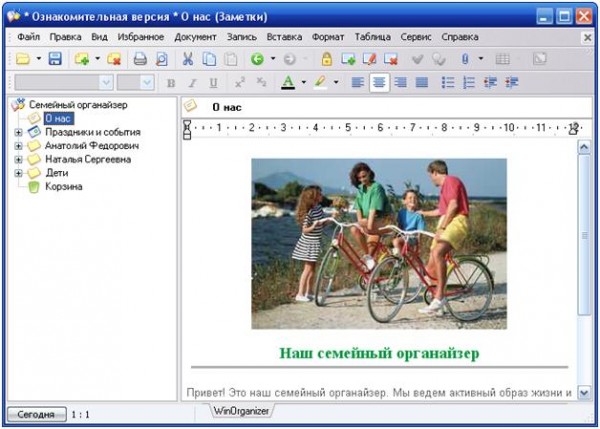Open the Таблица menu
Image resolution: width=600 pixels, height=429 pixels.
click(372, 37)
